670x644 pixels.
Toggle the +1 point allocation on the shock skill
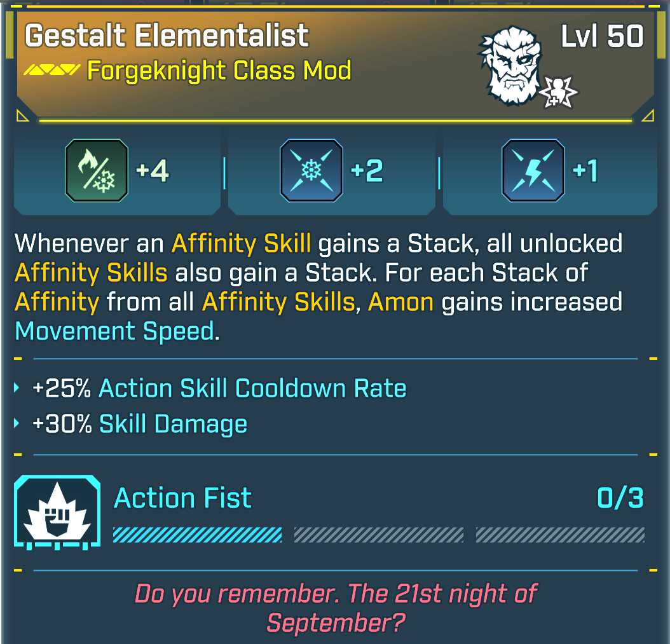coord(586,170)
